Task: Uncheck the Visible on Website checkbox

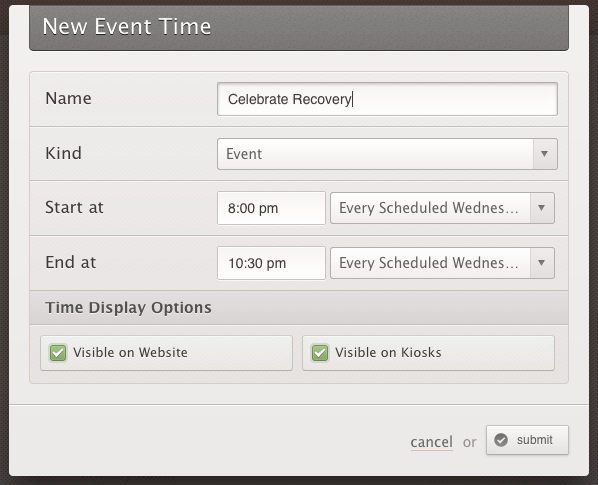Action: pos(58,353)
